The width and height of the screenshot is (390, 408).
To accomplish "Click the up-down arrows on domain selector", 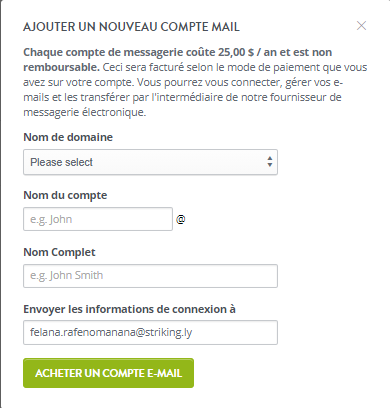I will (270, 162).
